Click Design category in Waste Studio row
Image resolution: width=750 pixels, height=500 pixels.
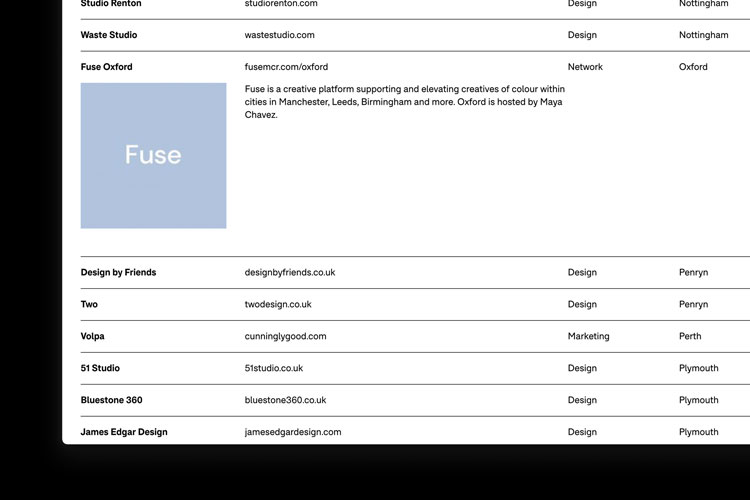pos(582,35)
